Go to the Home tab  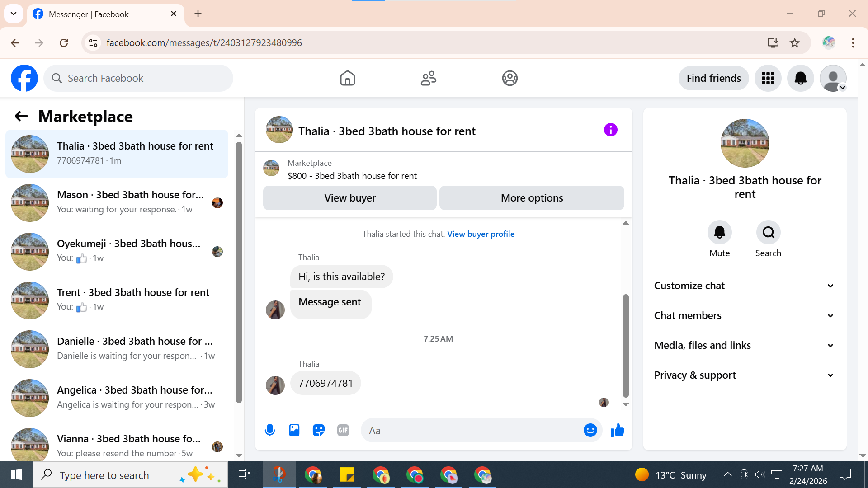[347, 78]
